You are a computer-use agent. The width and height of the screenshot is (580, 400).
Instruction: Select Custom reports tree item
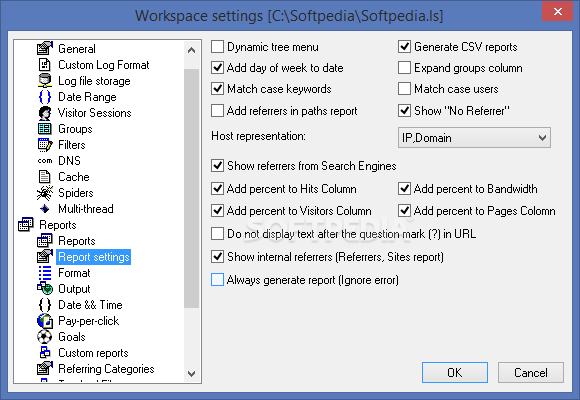(93, 353)
